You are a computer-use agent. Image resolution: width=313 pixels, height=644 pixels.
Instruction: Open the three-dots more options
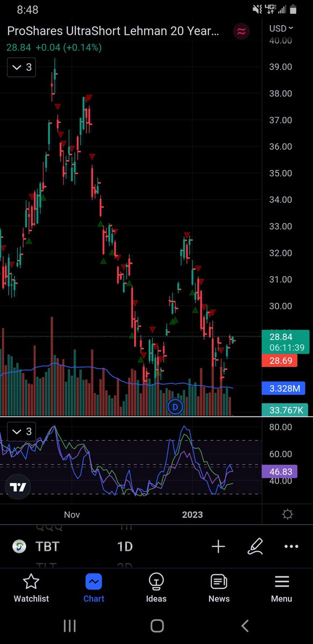pyautogui.click(x=292, y=547)
